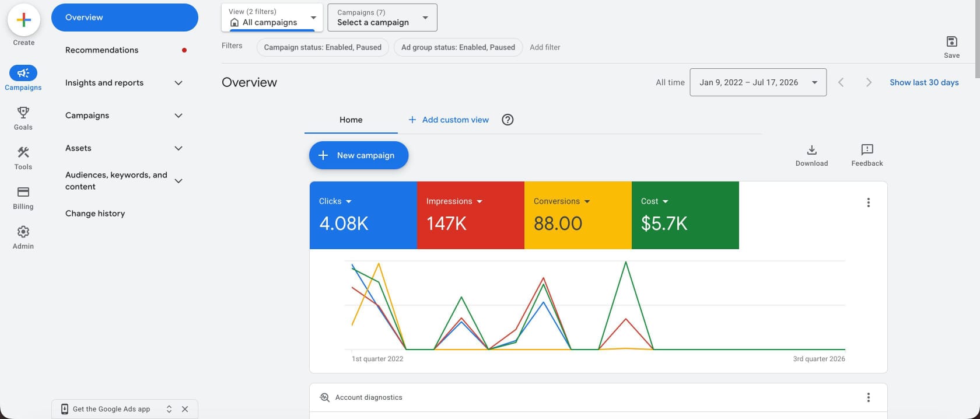
Task: Click Campaign status filter chip
Action: (x=323, y=47)
